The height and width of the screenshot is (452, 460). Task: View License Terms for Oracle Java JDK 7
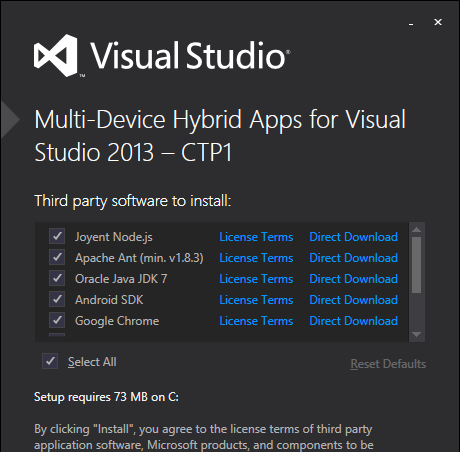256,279
